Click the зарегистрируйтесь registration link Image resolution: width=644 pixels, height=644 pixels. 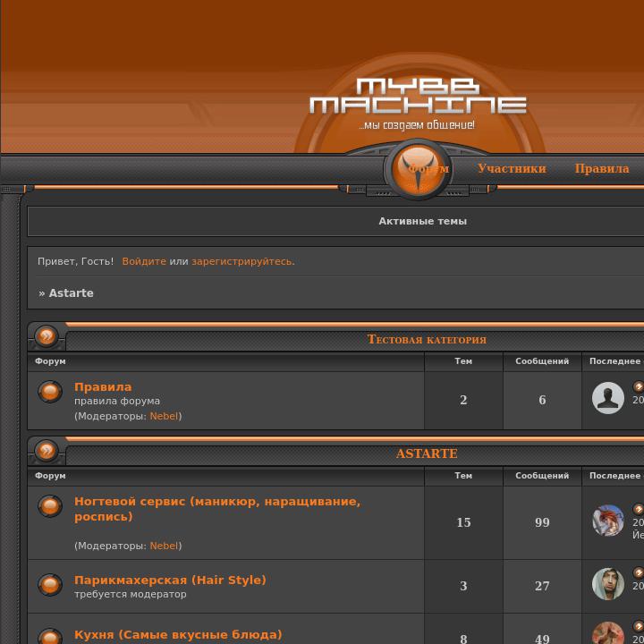coord(243,261)
